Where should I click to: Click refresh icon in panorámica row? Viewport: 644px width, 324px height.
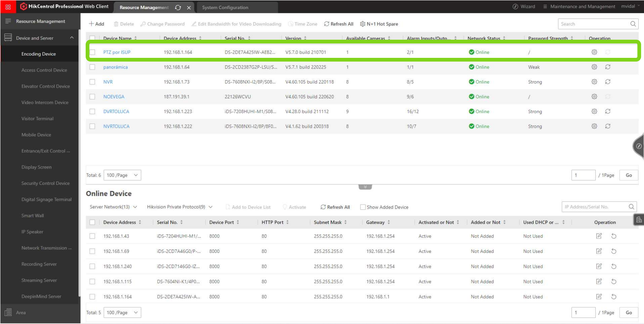coord(608,67)
